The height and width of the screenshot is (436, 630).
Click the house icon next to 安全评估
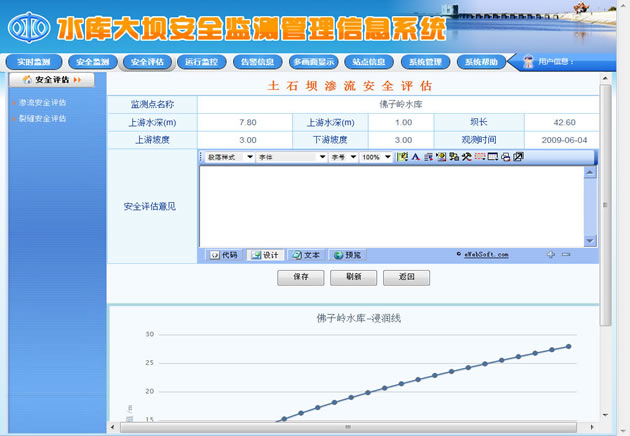(x=27, y=80)
